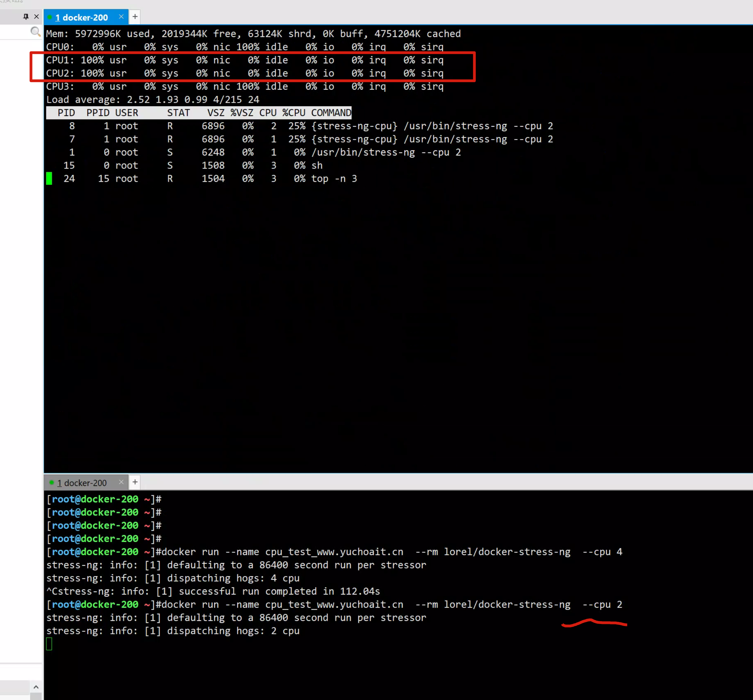Viewport: 753px width, 700px height.
Task: Close the left side panel
Action: [36, 16]
